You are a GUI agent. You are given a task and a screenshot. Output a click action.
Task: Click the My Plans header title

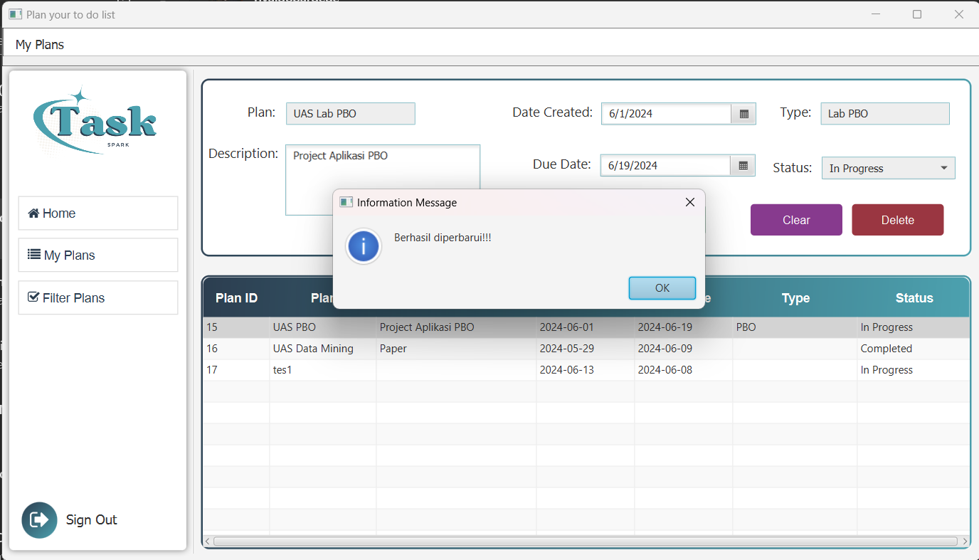(x=40, y=44)
